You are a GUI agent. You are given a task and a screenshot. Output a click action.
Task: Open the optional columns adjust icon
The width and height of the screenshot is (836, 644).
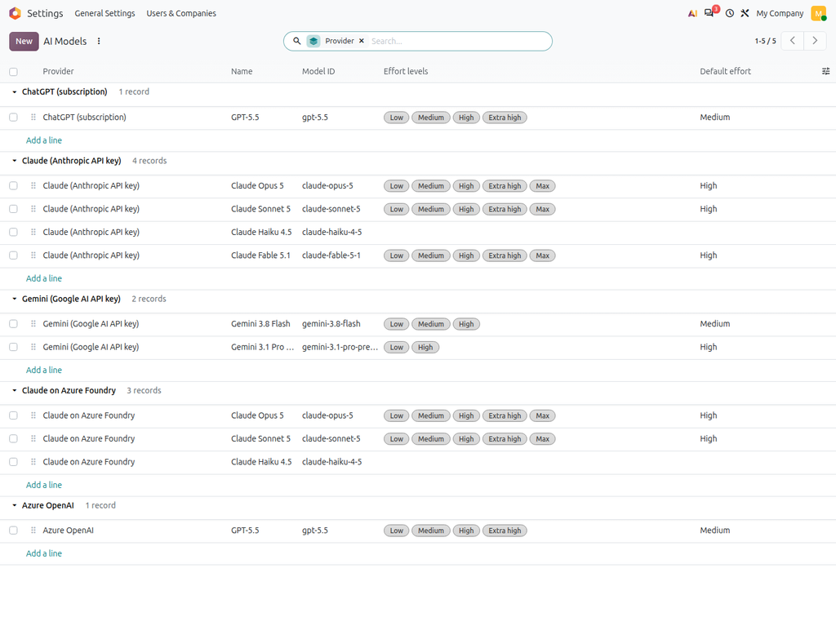coord(825,72)
